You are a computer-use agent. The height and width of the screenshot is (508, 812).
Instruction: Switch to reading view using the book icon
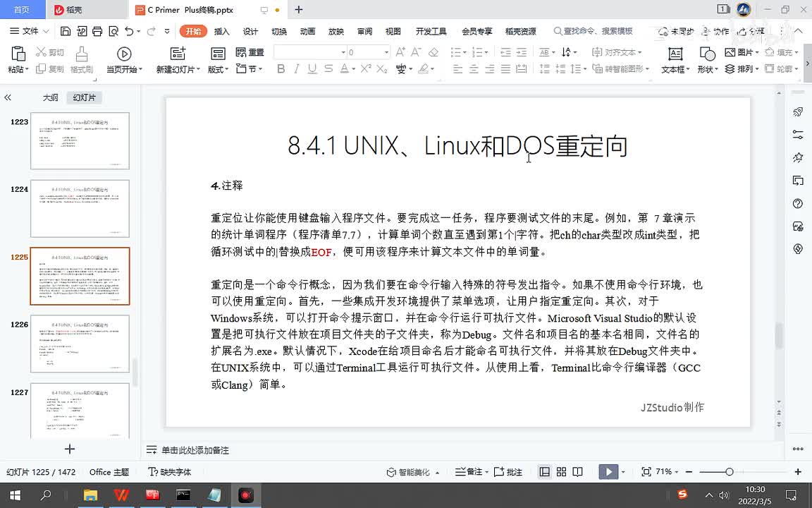click(577, 472)
